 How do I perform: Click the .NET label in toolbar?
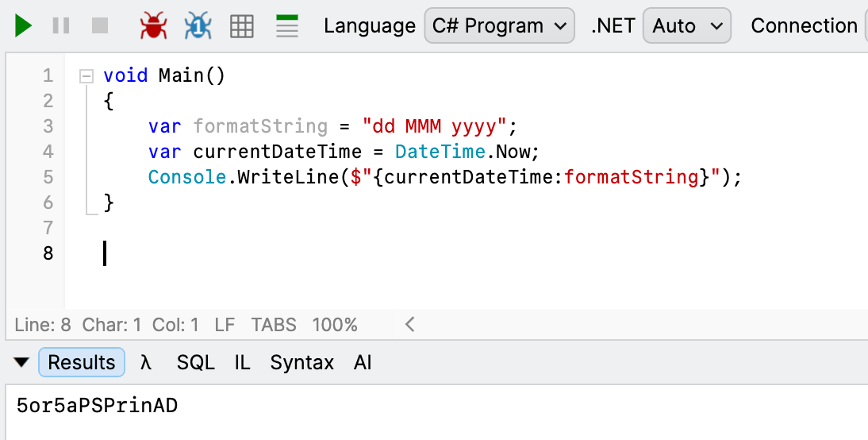[613, 25]
